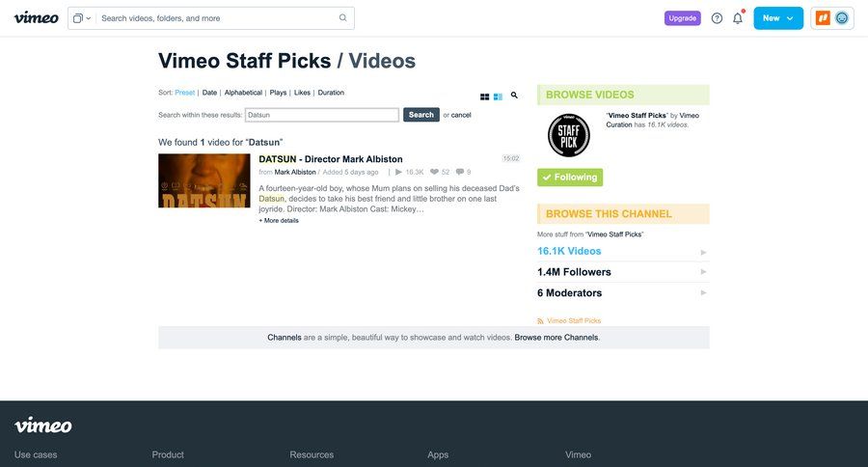This screenshot has height=467, width=868.
Task: Toggle the green Following button
Action: (x=570, y=178)
